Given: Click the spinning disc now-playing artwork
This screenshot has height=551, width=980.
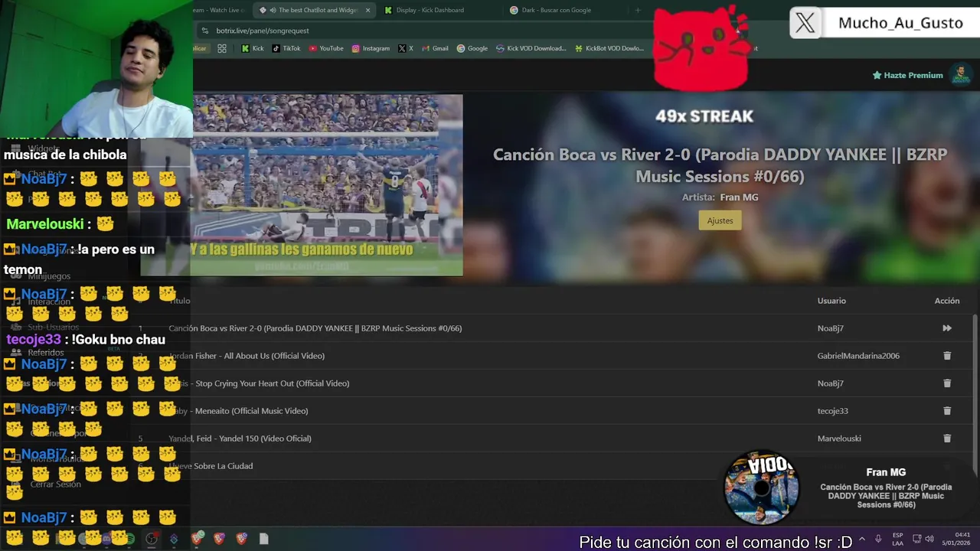Looking at the screenshot, I should click(762, 487).
